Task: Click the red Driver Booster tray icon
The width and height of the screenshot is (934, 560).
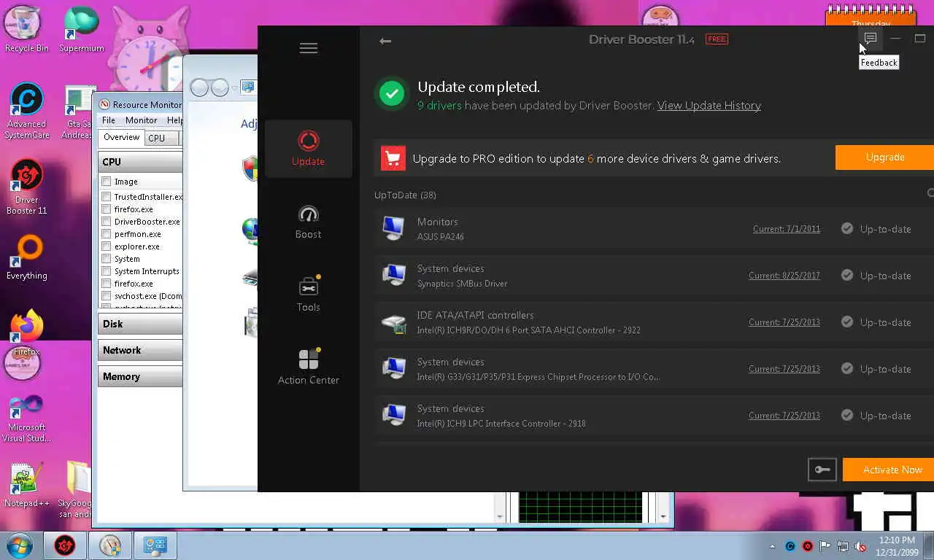Action: pyautogui.click(x=808, y=546)
